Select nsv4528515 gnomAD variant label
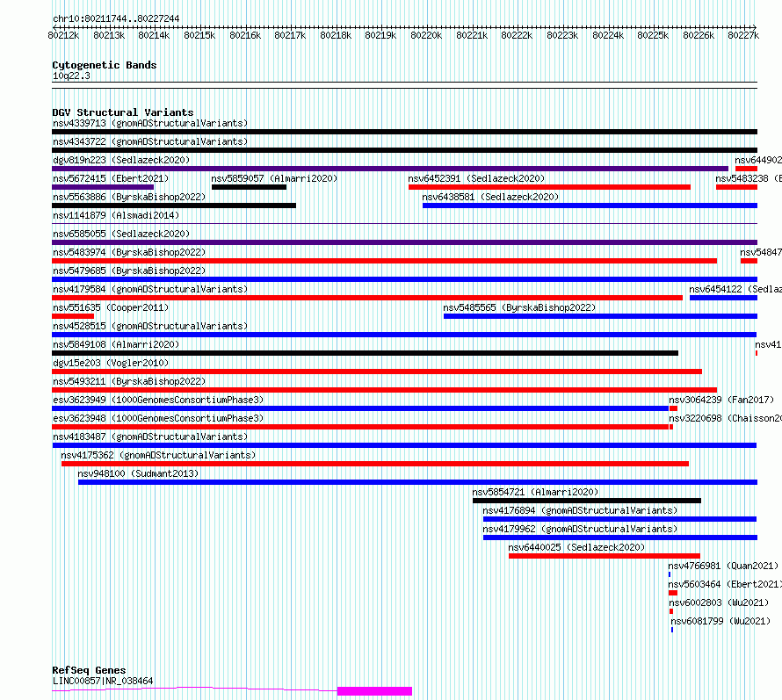The width and height of the screenshot is (782, 700). point(150,326)
